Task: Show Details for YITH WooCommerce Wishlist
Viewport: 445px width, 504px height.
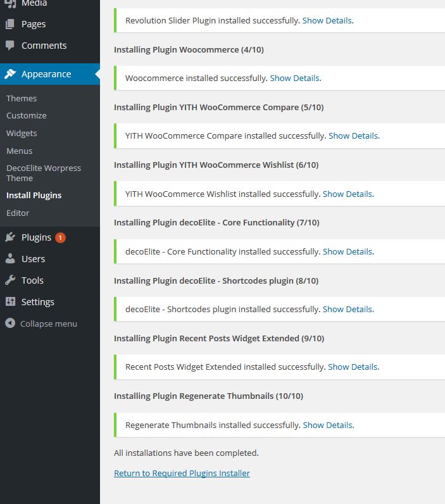Action: (348, 194)
